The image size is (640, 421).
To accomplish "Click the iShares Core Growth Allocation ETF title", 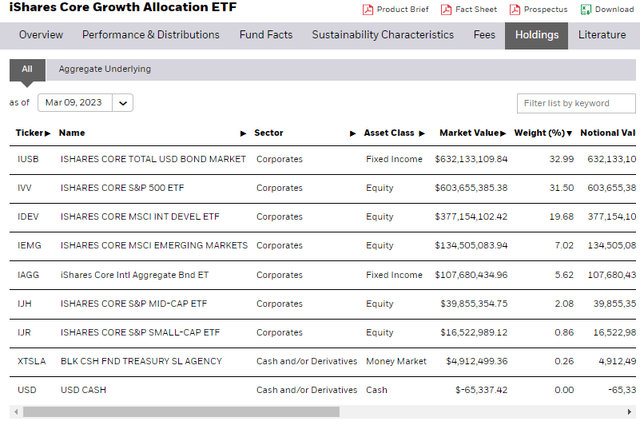I will tap(123, 7).
